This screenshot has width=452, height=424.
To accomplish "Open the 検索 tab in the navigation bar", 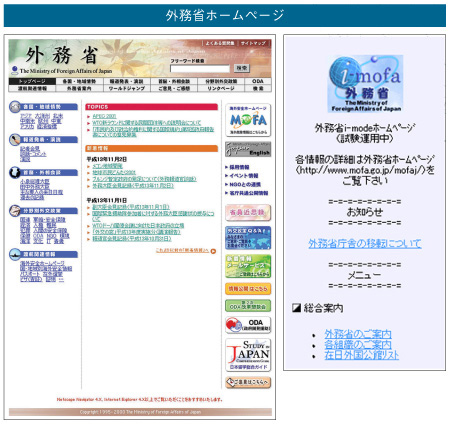I will coord(258,88).
